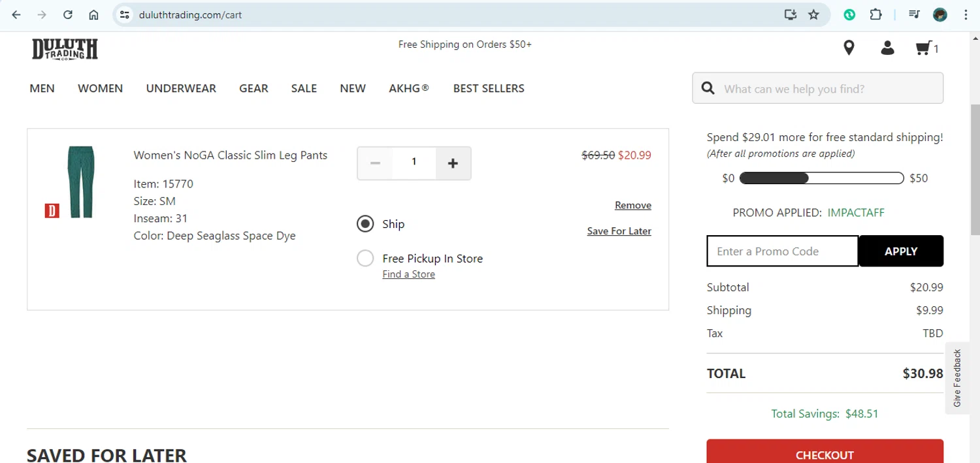Click the crossed-out $69.50 original price

[598, 155]
